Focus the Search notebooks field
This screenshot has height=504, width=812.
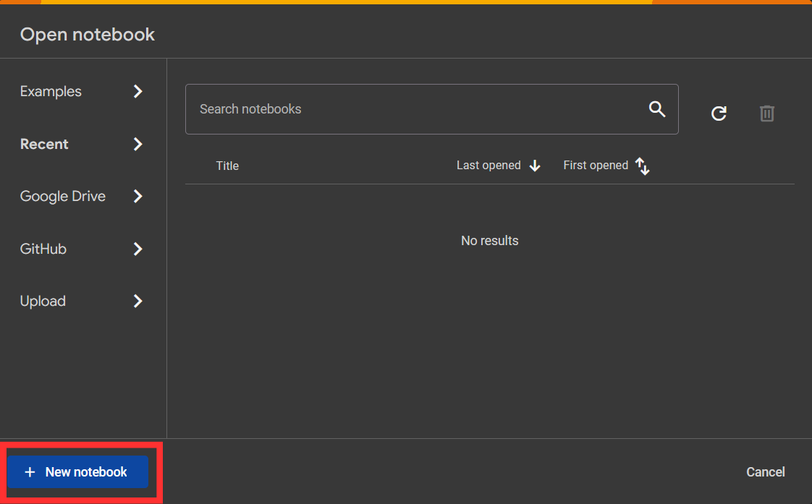click(x=432, y=109)
